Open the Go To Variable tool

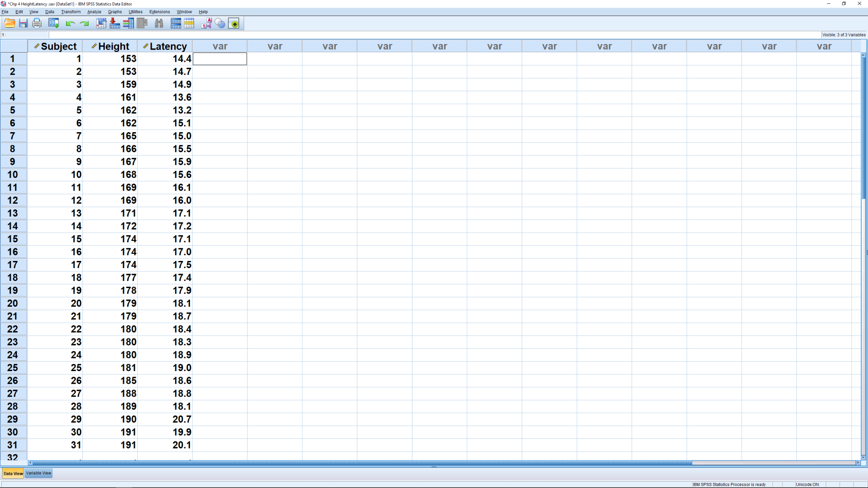click(115, 23)
